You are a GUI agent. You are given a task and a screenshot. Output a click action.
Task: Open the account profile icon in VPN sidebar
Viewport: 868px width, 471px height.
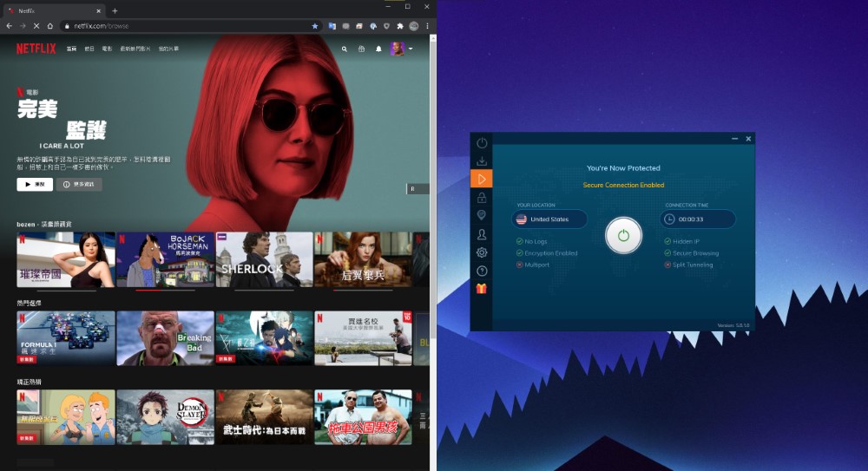tap(482, 234)
